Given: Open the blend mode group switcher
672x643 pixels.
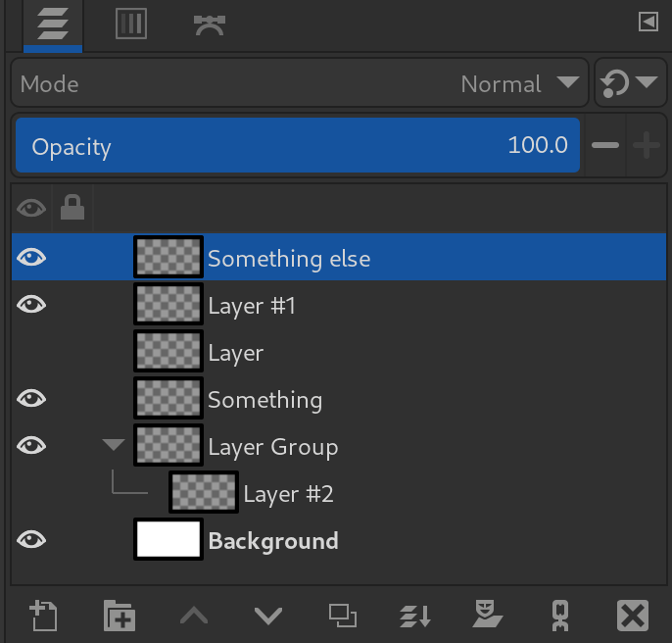Looking at the screenshot, I should click(631, 82).
